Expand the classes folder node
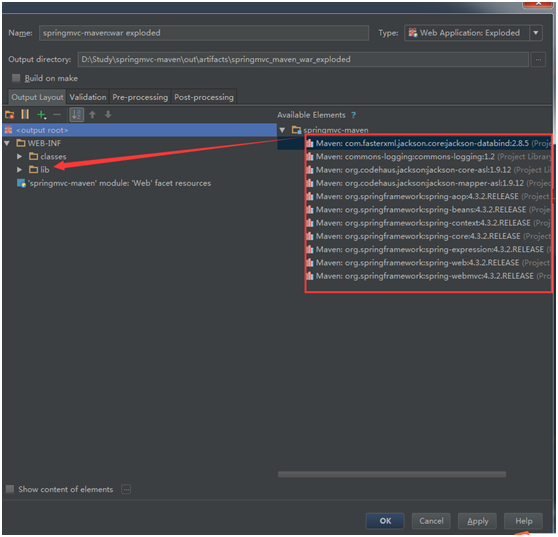This screenshot has width=558, height=537. coord(20,157)
